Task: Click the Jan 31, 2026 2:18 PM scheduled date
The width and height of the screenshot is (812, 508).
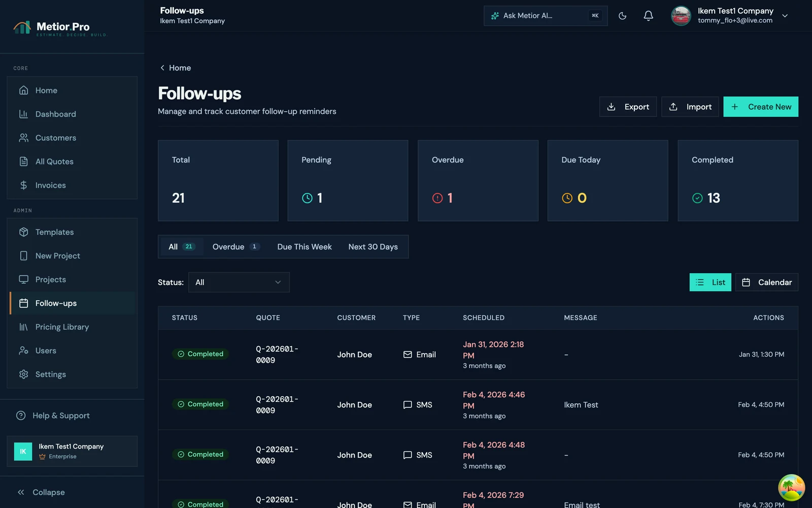Action: click(x=493, y=350)
